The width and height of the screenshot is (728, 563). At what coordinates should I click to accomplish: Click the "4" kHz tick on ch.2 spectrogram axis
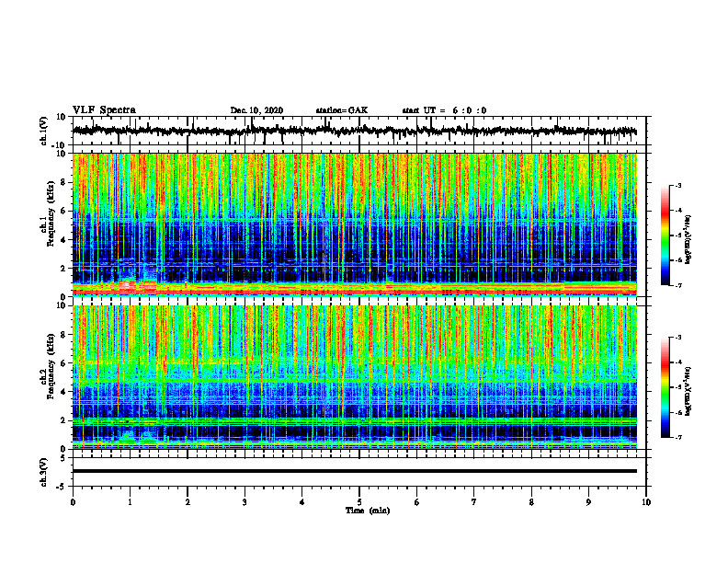pos(63,392)
